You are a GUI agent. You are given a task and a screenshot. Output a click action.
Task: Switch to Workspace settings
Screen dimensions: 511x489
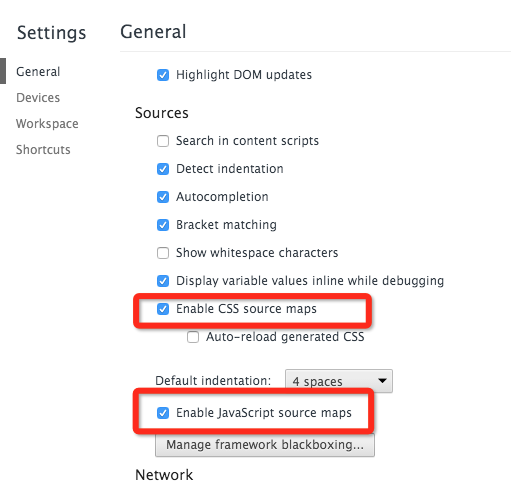47,124
